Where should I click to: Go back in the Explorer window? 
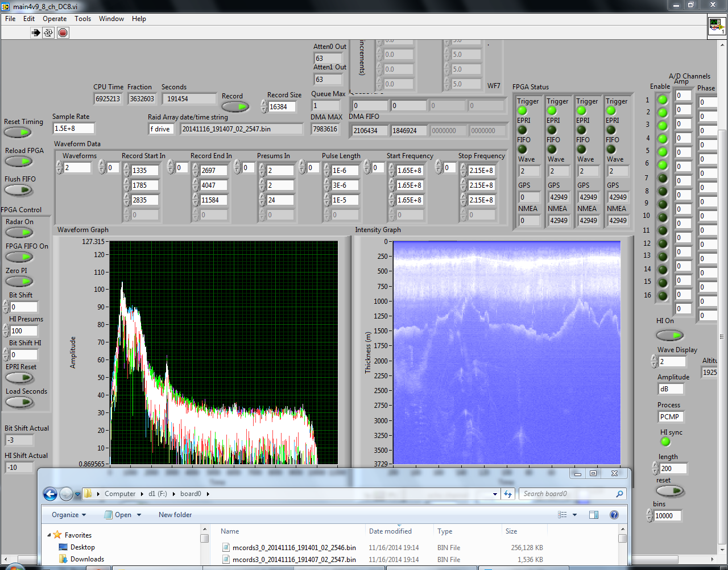click(x=50, y=494)
